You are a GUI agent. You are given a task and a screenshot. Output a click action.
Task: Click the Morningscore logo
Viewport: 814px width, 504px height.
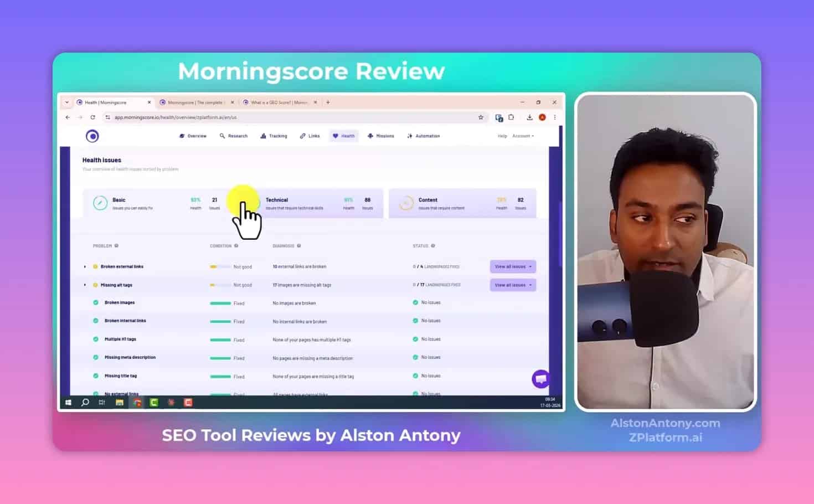tap(92, 136)
